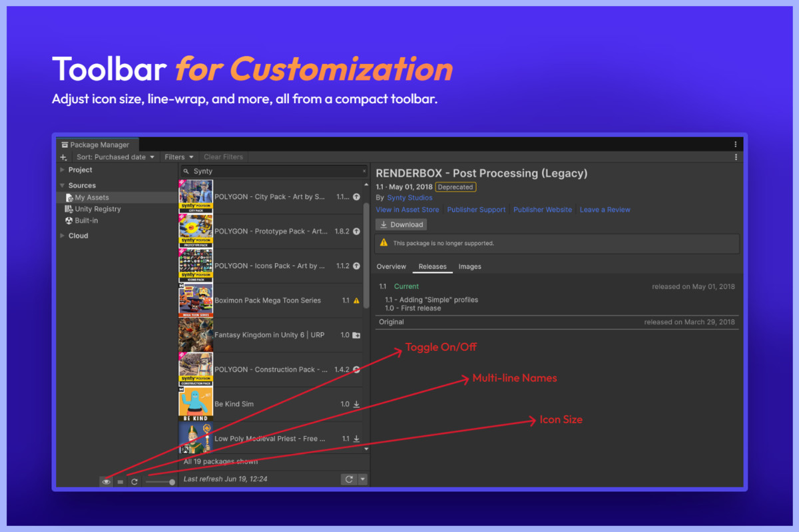Open the Publisher Website link
This screenshot has height=532, width=799.
543,210
